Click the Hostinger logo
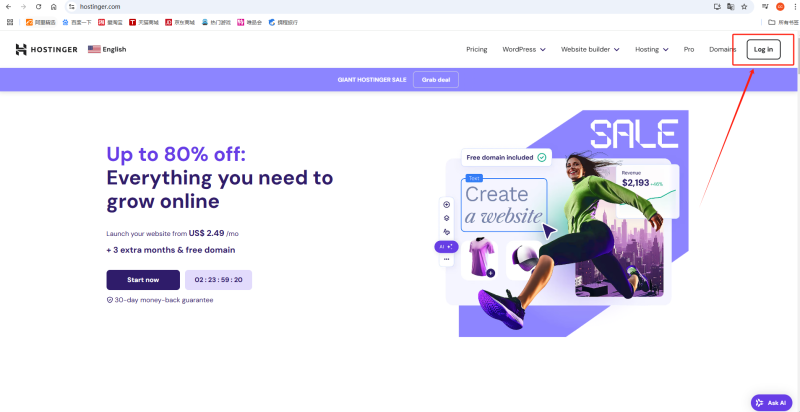Image resolution: width=800 pixels, height=412 pixels. click(x=46, y=49)
